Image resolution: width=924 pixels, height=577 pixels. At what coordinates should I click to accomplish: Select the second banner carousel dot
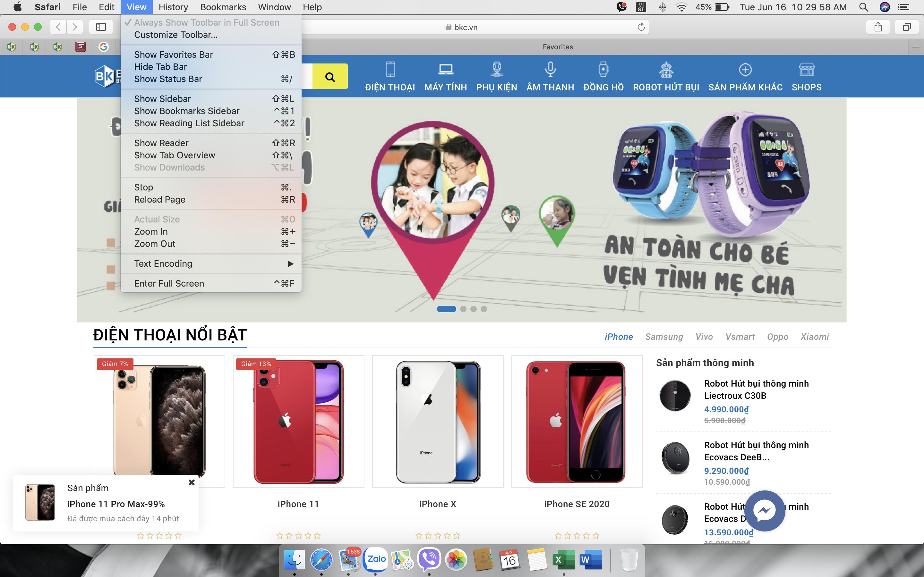point(463,309)
